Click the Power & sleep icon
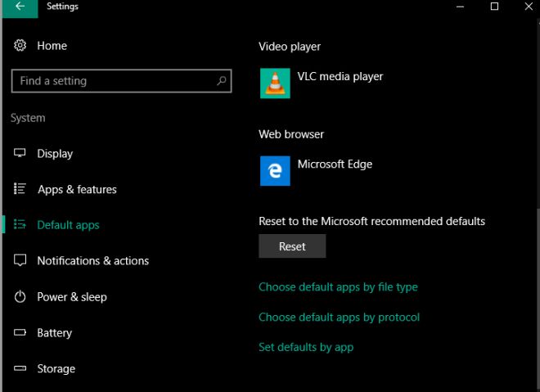This screenshot has width=540, height=392. click(20, 296)
